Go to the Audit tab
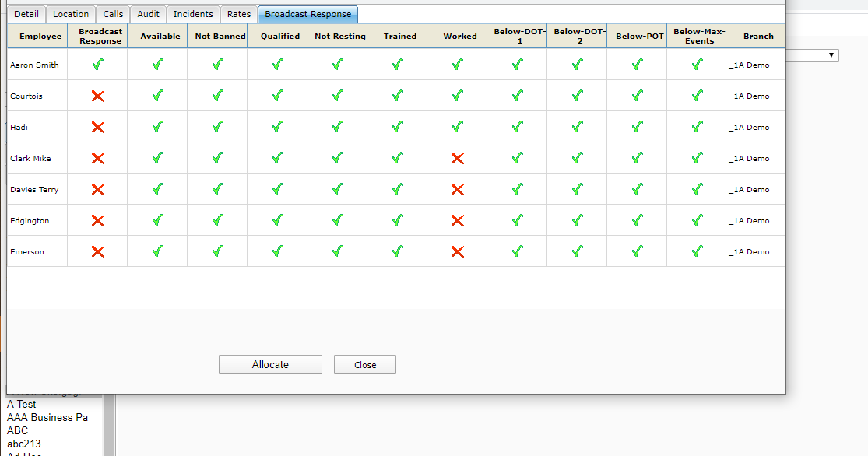868x456 pixels. tap(148, 14)
